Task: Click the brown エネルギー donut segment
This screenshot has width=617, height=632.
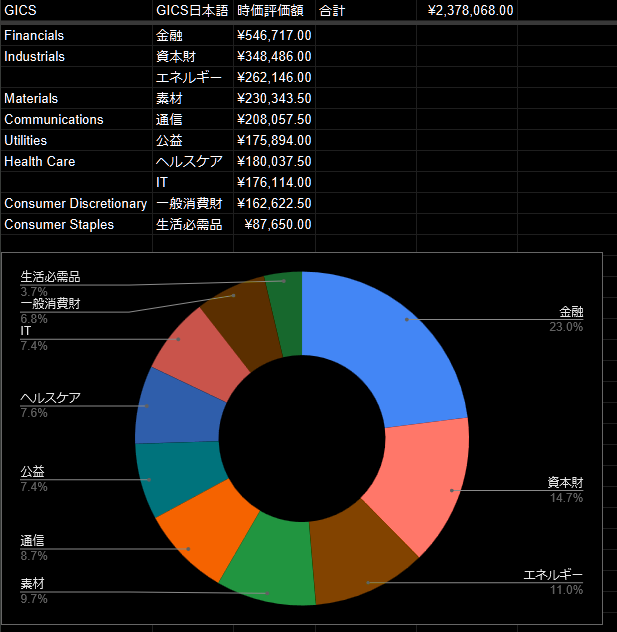Action: coord(360,560)
